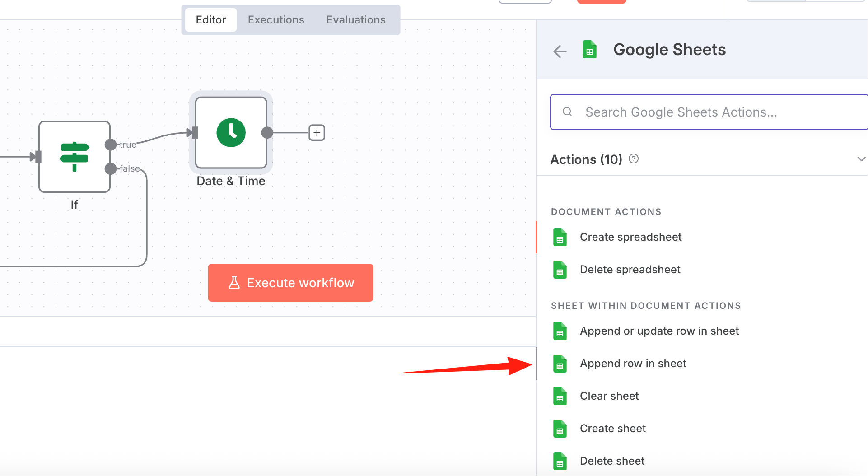Select the If node signpost icon
This screenshot has height=476, width=868.
point(75,156)
